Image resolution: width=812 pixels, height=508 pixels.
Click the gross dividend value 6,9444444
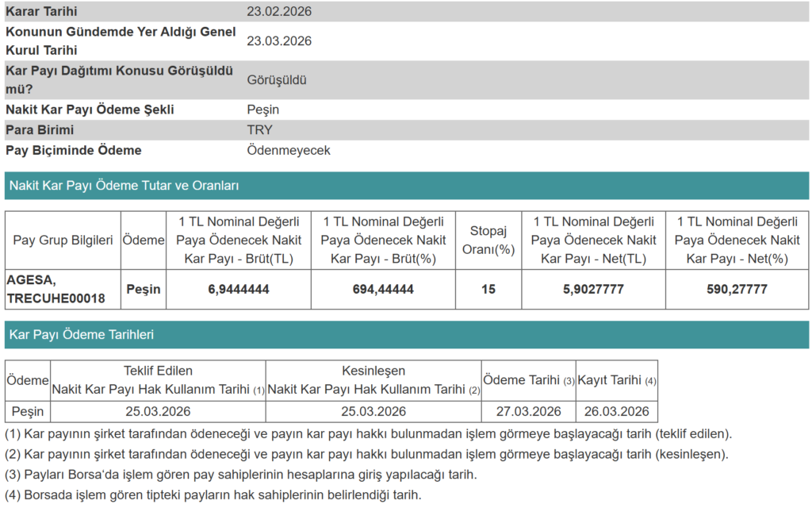click(x=239, y=290)
